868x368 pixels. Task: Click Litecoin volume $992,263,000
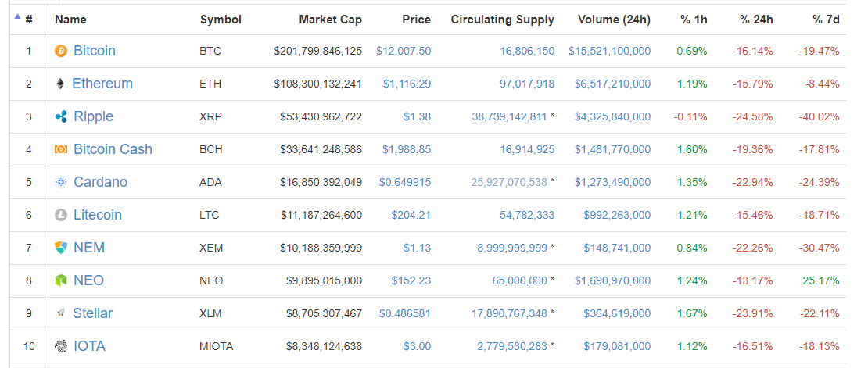pos(617,215)
